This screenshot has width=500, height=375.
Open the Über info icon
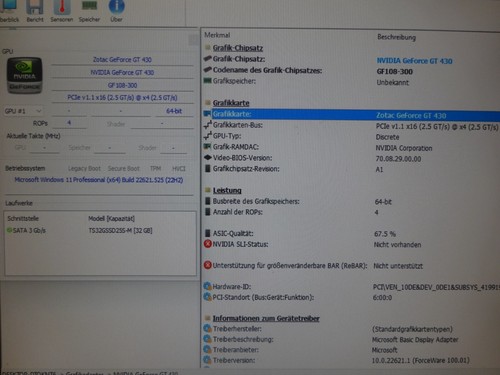[116, 11]
